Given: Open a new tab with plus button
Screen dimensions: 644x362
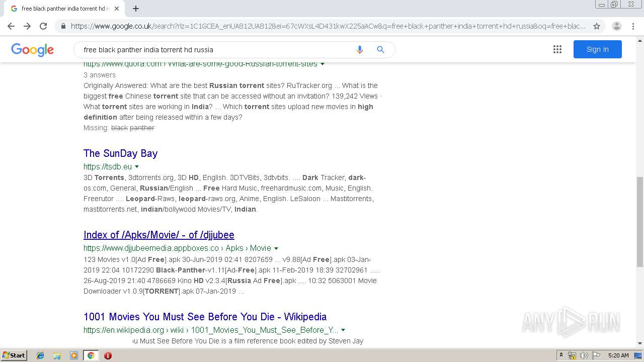Looking at the screenshot, I should (136, 9).
